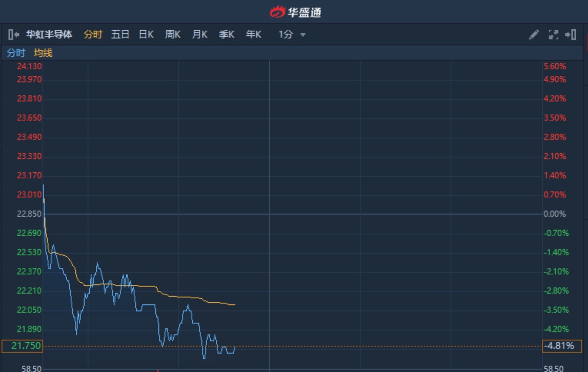The image size is (588, 372).
Task: Click the fullscreen expand chart icon
Action: pyautogui.click(x=553, y=35)
